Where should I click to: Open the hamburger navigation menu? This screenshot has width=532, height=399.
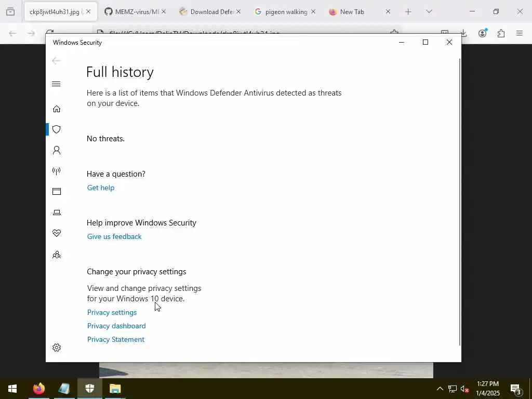(x=56, y=84)
